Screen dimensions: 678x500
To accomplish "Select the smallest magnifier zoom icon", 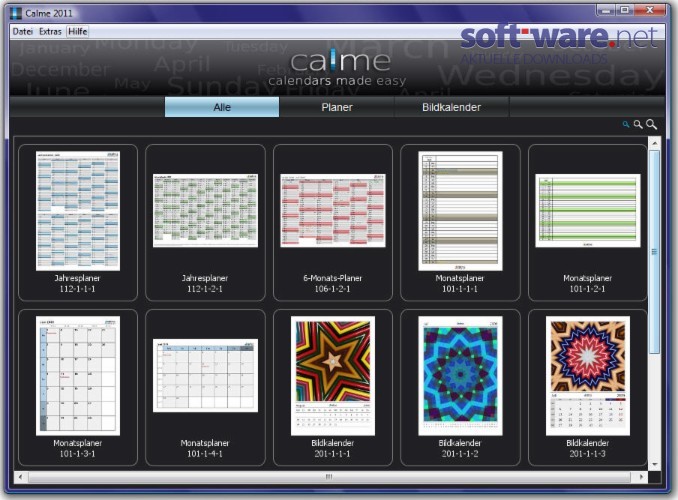I will click(x=625, y=125).
